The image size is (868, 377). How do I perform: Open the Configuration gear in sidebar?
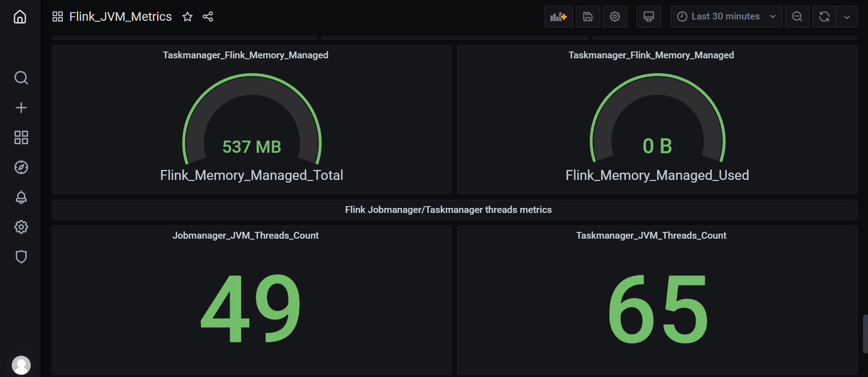click(x=21, y=227)
